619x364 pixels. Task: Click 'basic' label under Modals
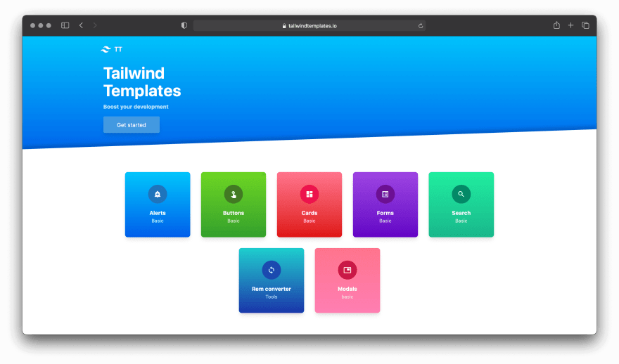347,297
